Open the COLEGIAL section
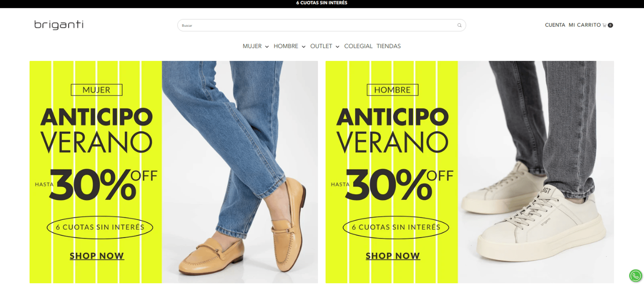The width and height of the screenshot is (644, 288). (358, 46)
